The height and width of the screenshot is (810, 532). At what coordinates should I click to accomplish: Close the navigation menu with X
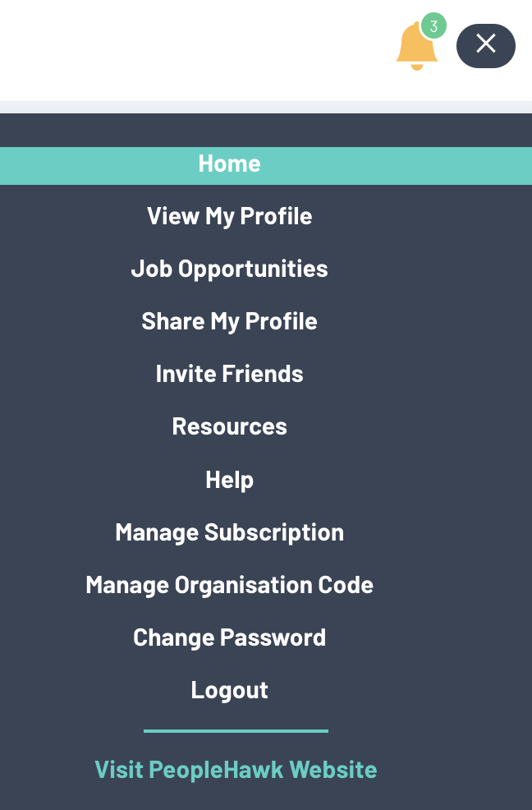[485, 44]
